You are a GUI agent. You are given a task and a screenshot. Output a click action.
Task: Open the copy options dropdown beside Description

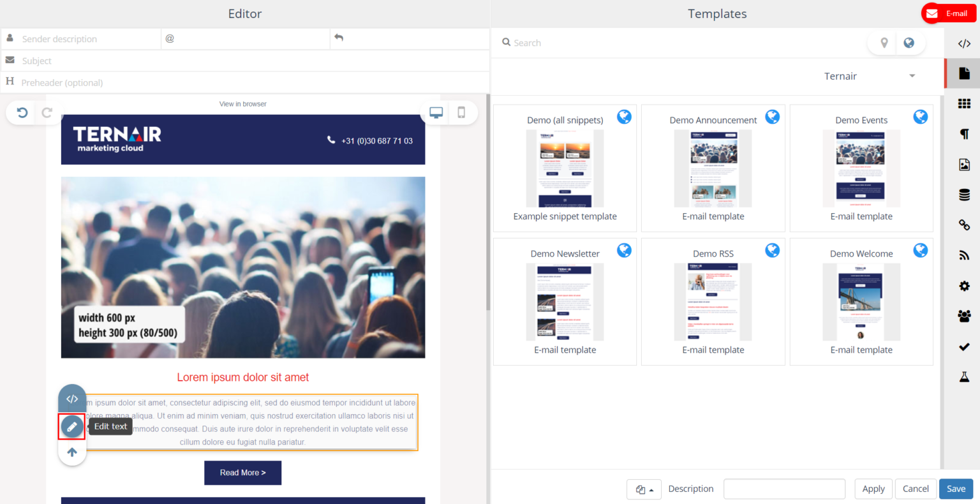tap(644, 489)
